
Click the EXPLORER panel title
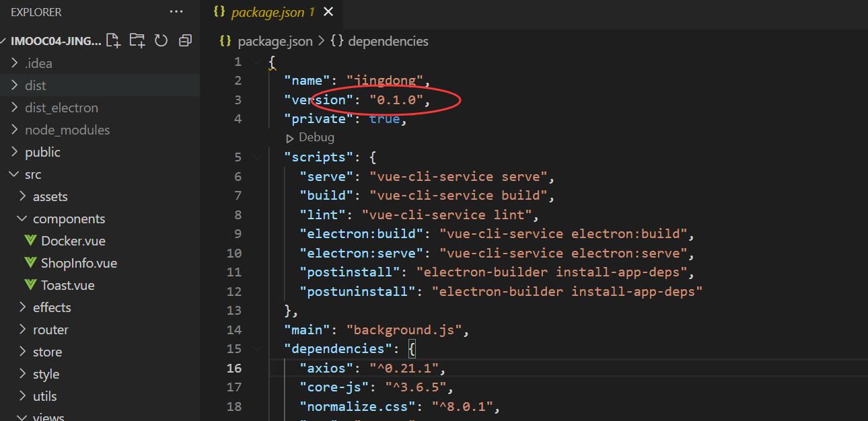(36, 12)
